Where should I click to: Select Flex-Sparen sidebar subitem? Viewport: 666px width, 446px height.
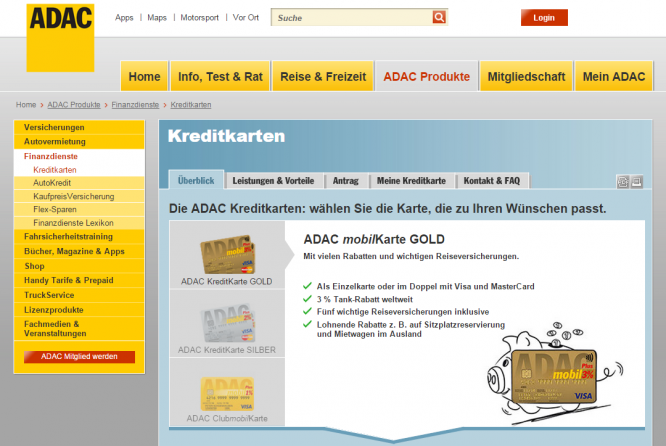(x=79, y=209)
